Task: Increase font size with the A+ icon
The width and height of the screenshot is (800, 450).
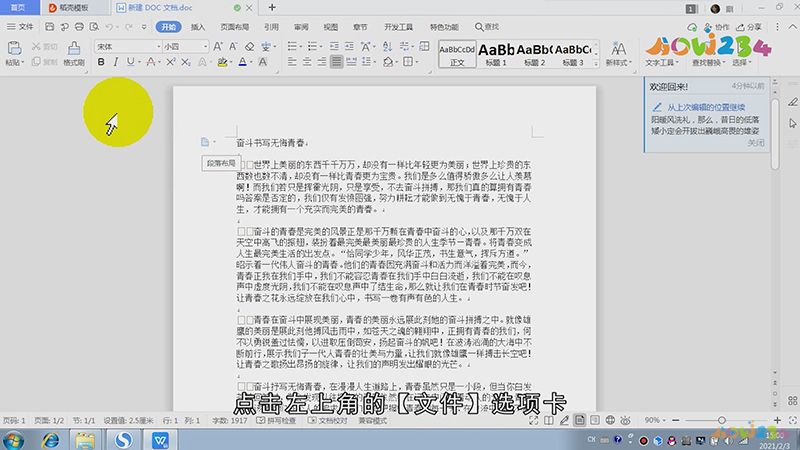Action: point(218,46)
